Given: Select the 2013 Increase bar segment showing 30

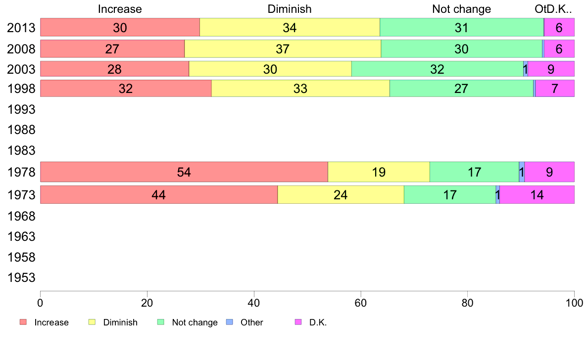Looking at the screenshot, I should (120, 27).
